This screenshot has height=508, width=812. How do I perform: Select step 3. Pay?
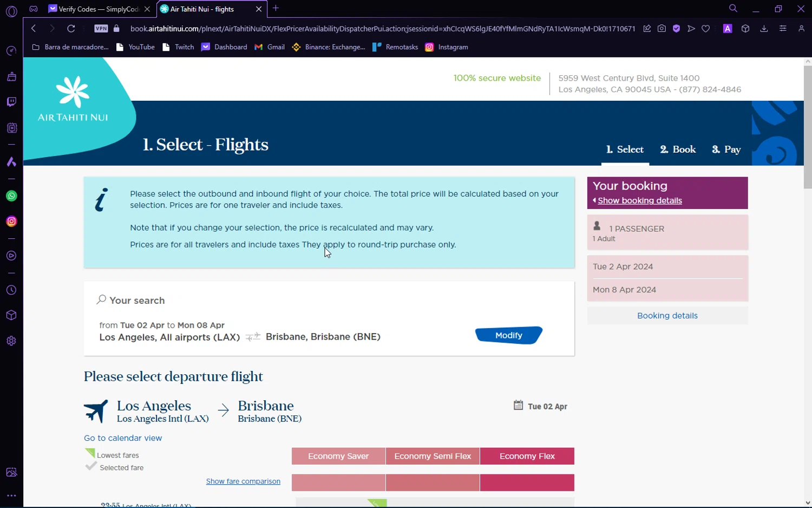tap(726, 149)
